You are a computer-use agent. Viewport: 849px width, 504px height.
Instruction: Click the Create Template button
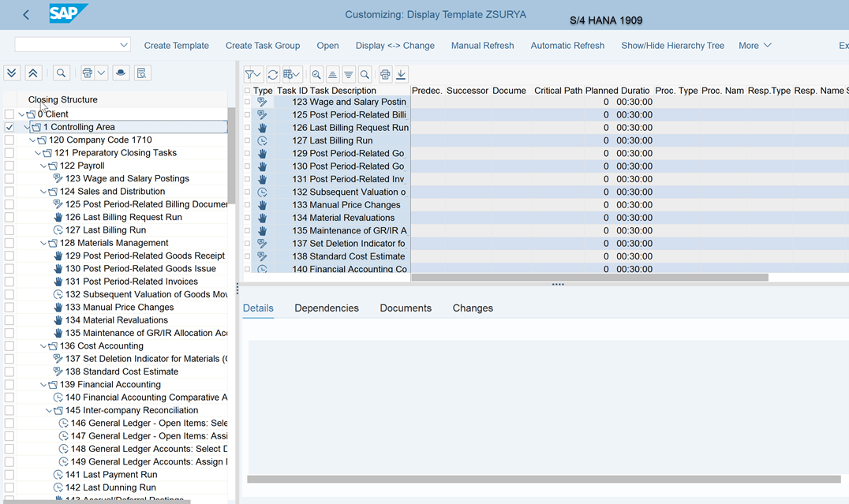coord(176,46)
